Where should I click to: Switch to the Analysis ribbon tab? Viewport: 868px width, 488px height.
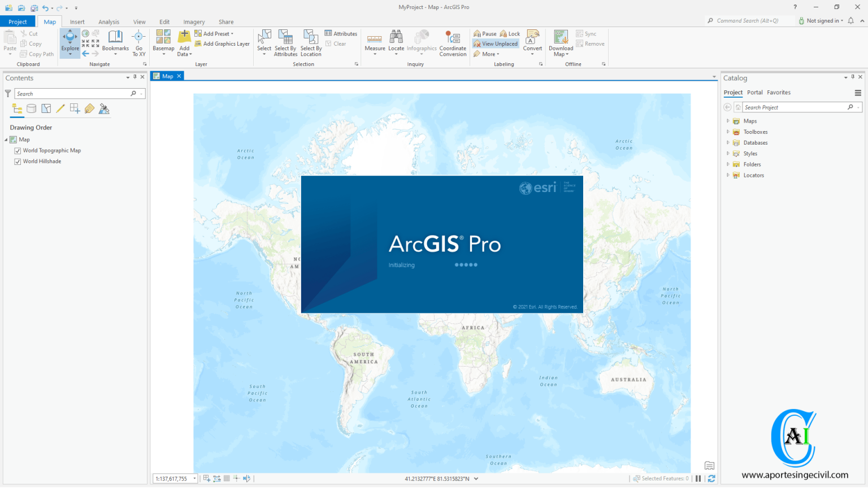point(108,21)
